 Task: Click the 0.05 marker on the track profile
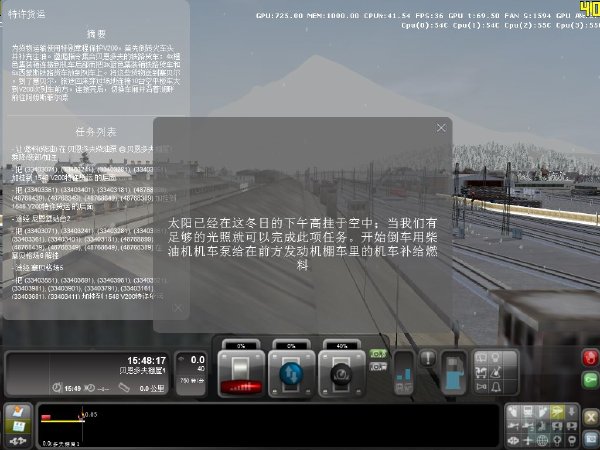tap(91, 414)
